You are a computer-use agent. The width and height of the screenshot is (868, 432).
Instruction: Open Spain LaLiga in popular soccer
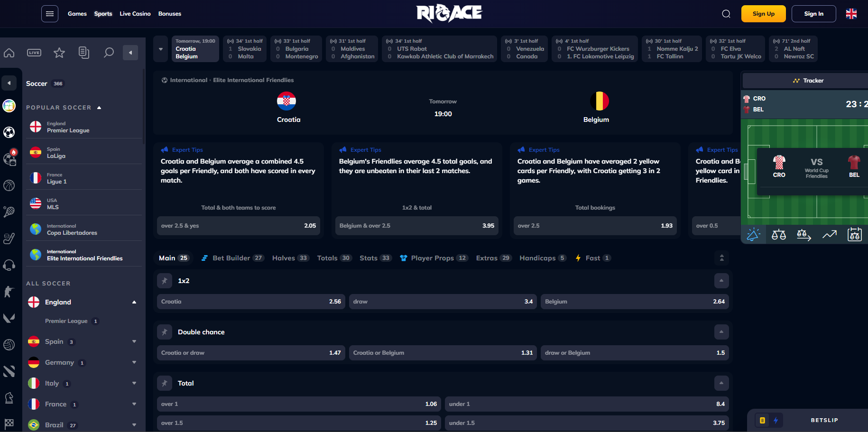click(x=84, y=153)
